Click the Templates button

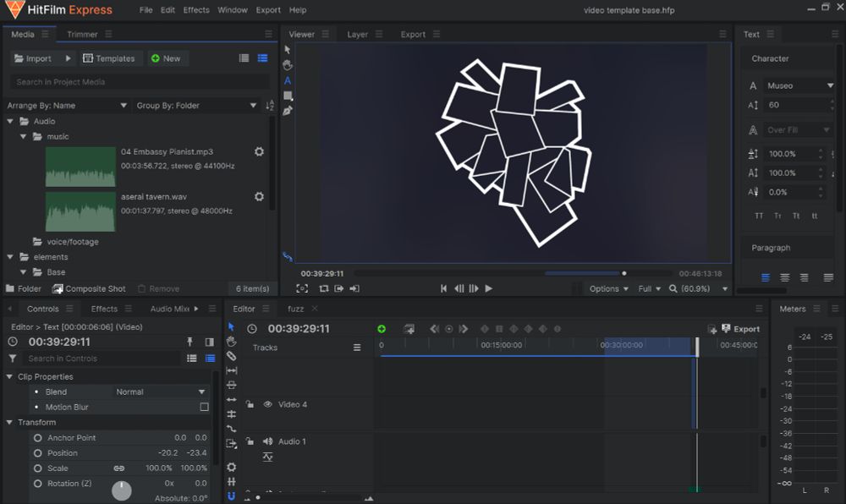[x=108, y=58]
